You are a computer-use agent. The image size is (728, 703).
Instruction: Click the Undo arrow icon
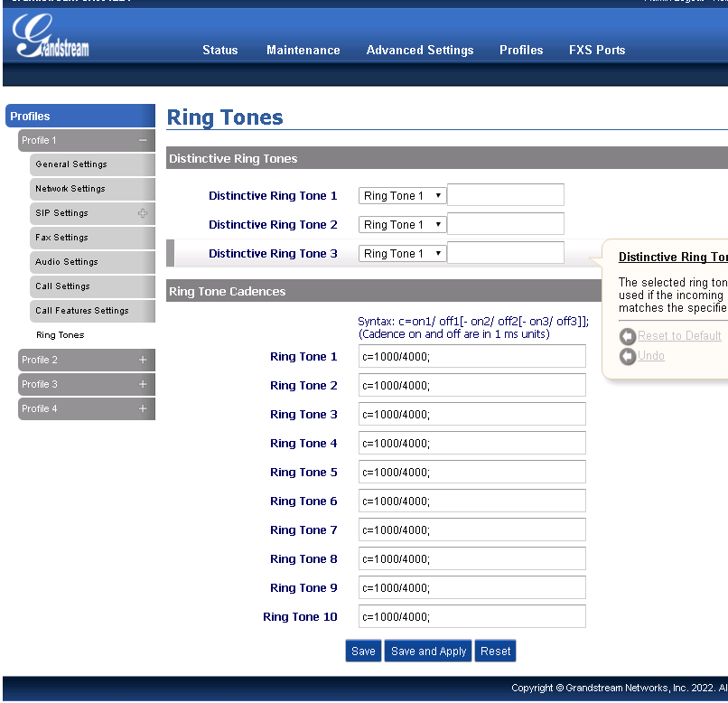627,356
